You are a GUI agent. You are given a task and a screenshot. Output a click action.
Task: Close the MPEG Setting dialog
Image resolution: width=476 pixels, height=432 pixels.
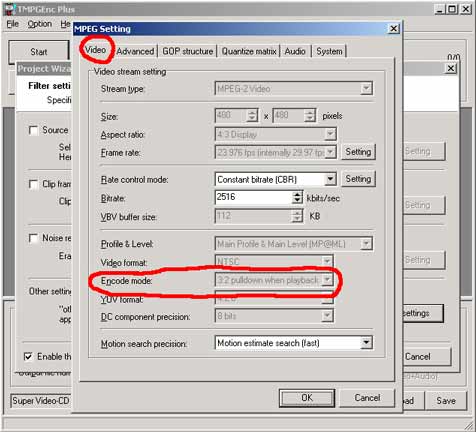394,29
